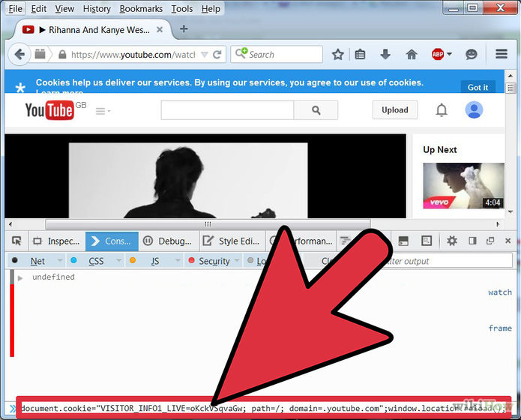
Task: Open Net filter dropdown arrow
Action: (x=60, y=260)
